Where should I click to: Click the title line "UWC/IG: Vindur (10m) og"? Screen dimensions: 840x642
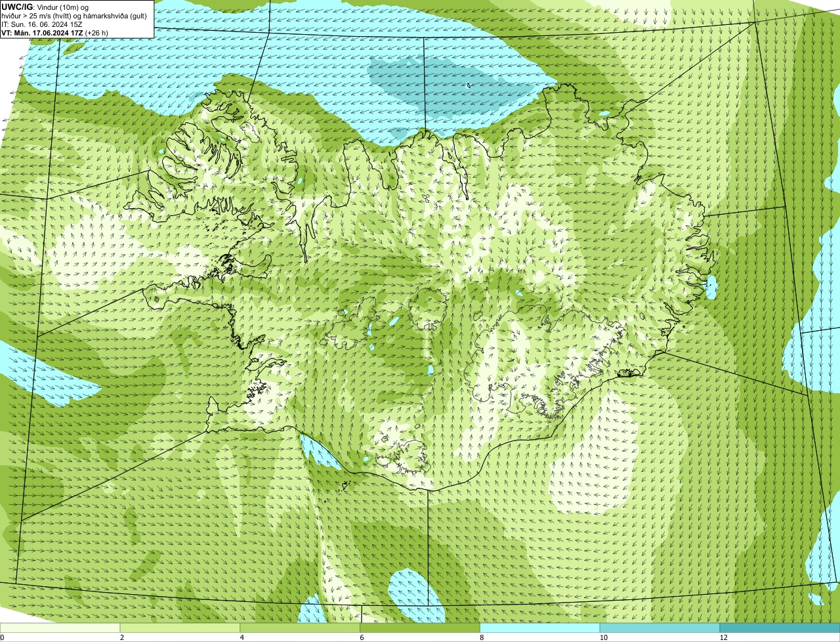[45, 7]
